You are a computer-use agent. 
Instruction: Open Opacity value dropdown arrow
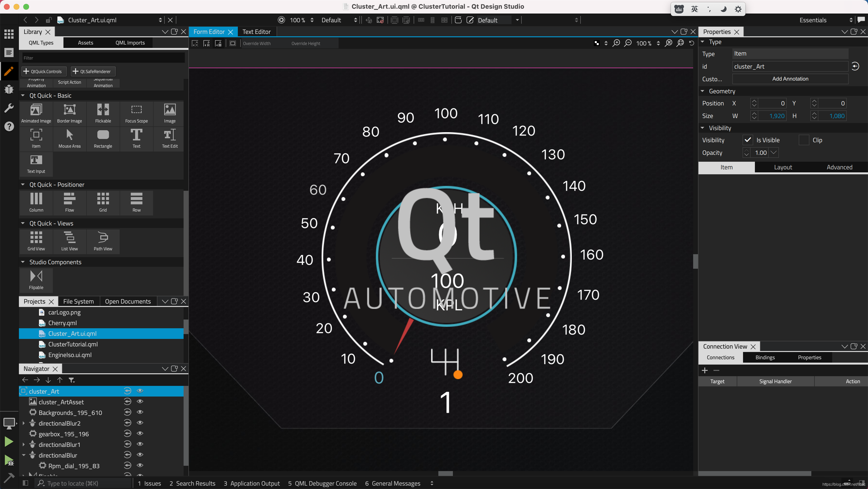[x=774, y=153]
